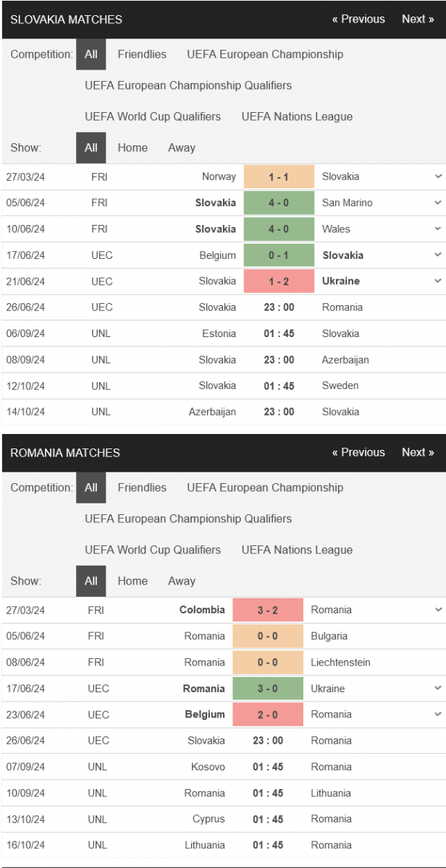
Task: Expand the Norway vs Slovakia match row chevron
Action: pos(438,176)
